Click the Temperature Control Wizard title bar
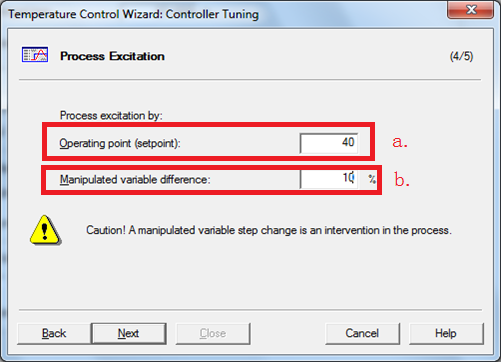Screen dimensions: 501x362 [133, 14]
